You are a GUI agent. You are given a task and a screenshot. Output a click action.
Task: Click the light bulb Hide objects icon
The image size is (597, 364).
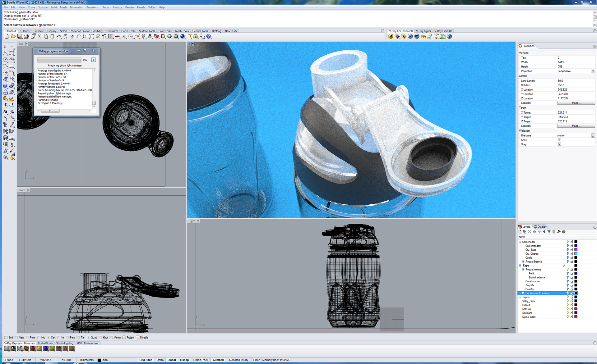click(x=143, y=36)
